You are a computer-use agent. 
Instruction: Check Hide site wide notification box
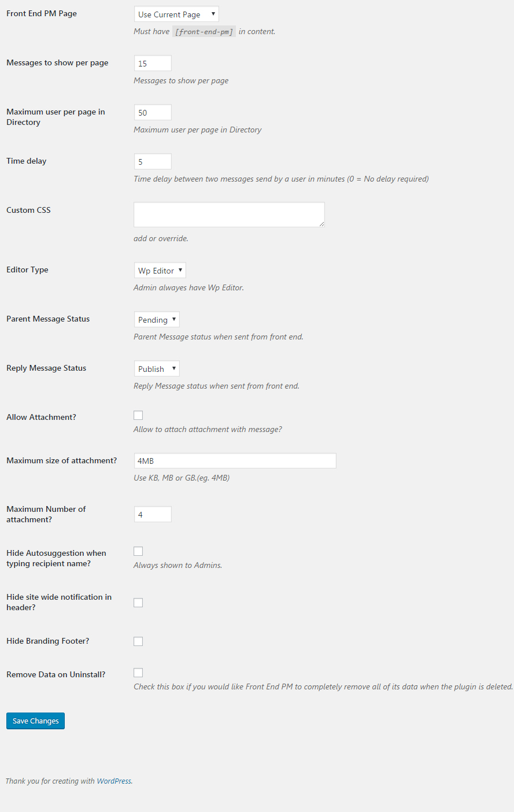[138, 603]
